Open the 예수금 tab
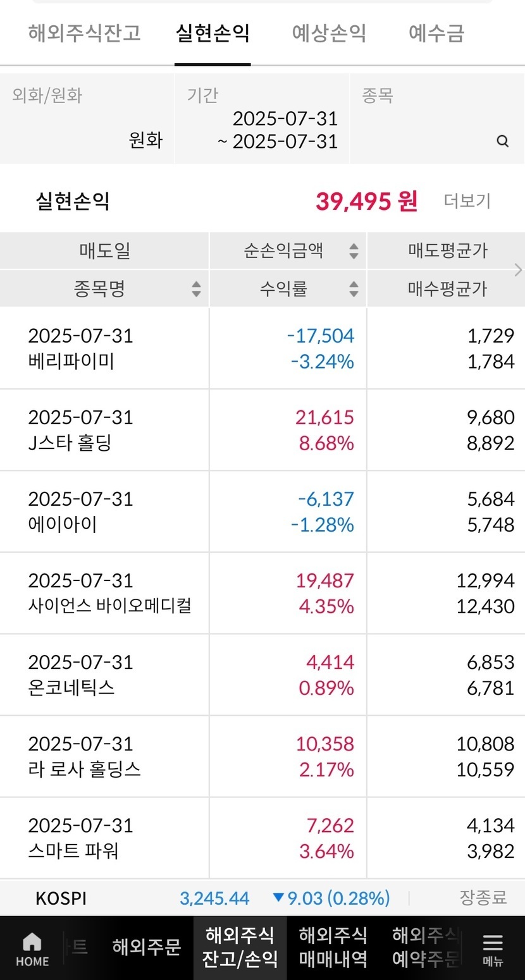 coord(436,33)
